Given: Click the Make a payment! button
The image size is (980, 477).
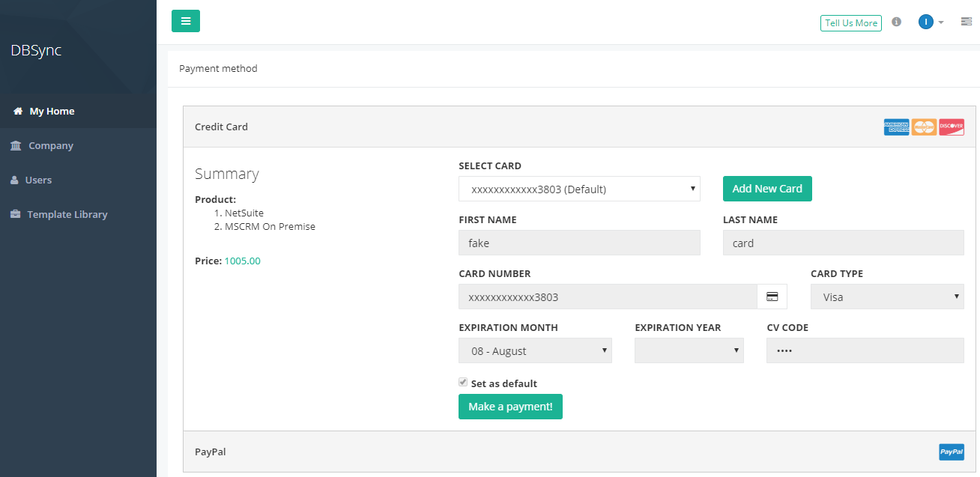Looking at the screenshot, I should (510, 407).
